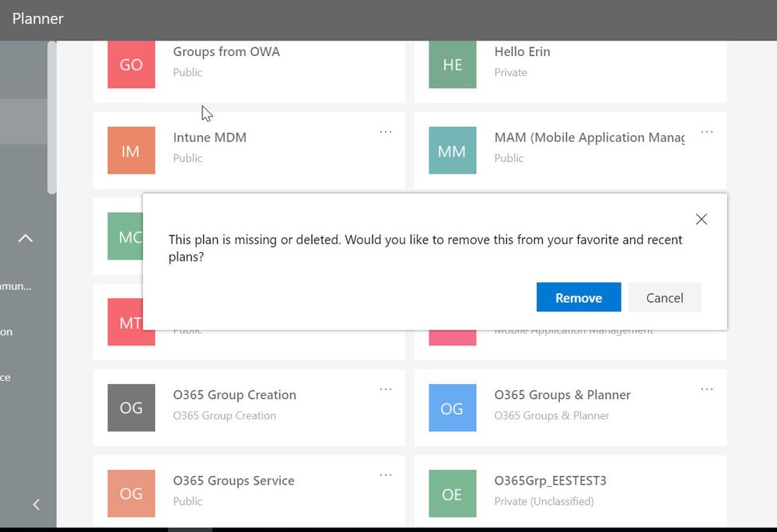Open more options for O365 Groups & Planner
The height and width of the screenshot is (532, 777).
[707, 390]
